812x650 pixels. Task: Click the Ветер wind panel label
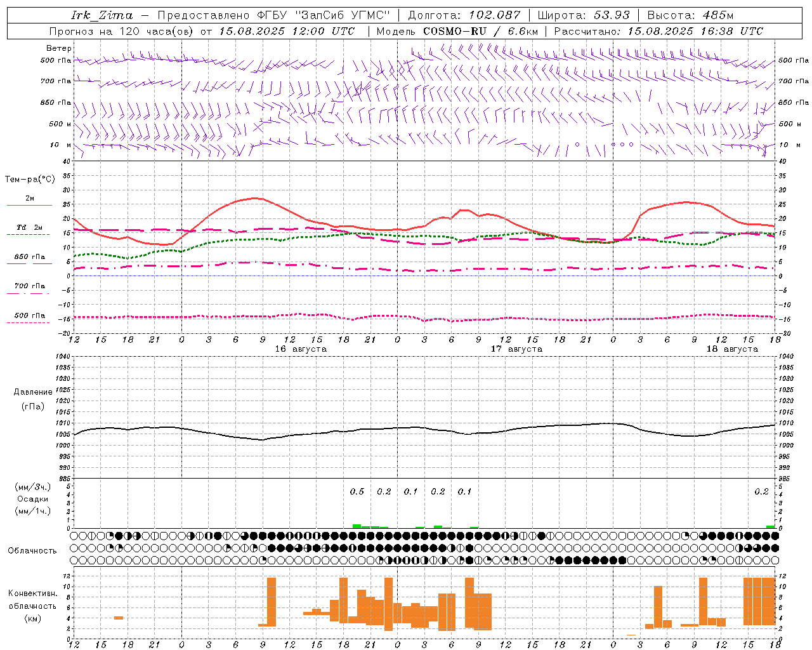tap(59, 48)
